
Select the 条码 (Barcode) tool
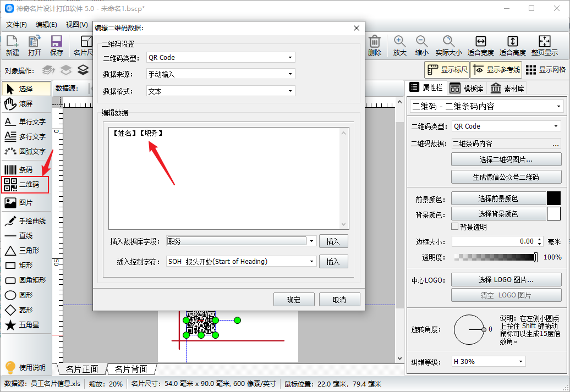[26, 170]
